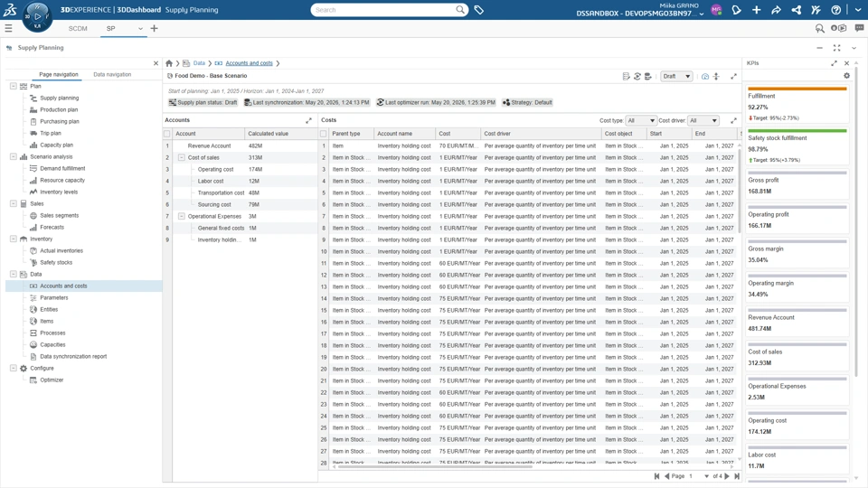Open the DSSANDBOX platform selector

[640, 14]
